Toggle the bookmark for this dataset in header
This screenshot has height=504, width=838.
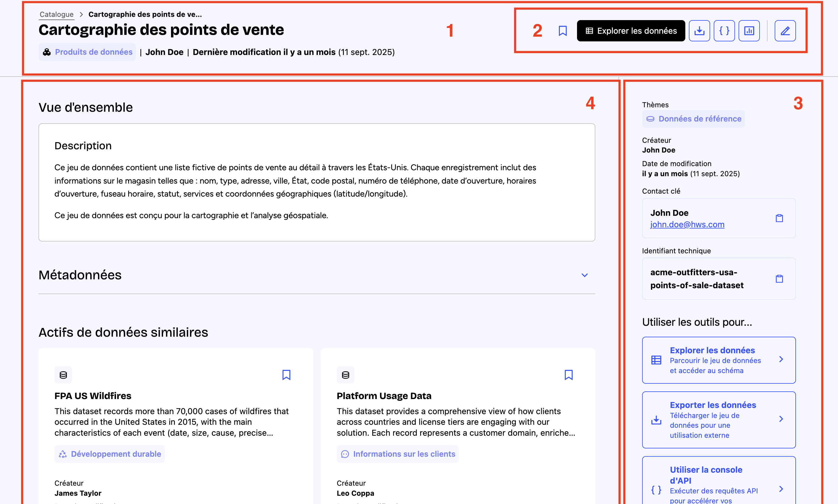point(563,31)
